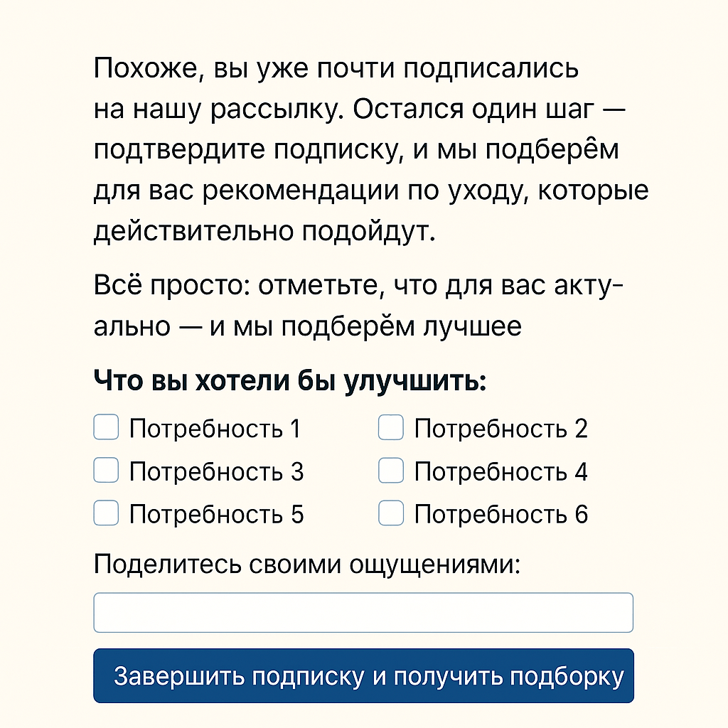Click the Потребность 1 label text

(215, 429)
